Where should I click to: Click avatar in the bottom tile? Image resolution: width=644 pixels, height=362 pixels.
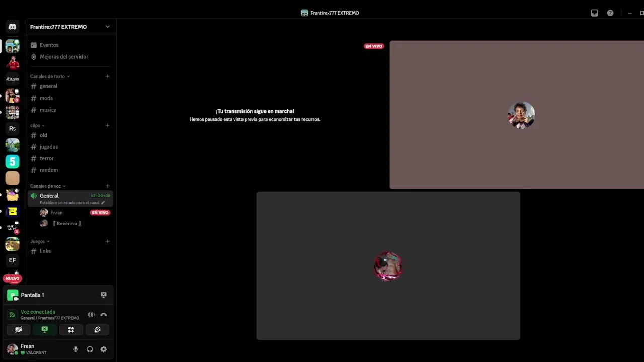click(x=388, y=266)
